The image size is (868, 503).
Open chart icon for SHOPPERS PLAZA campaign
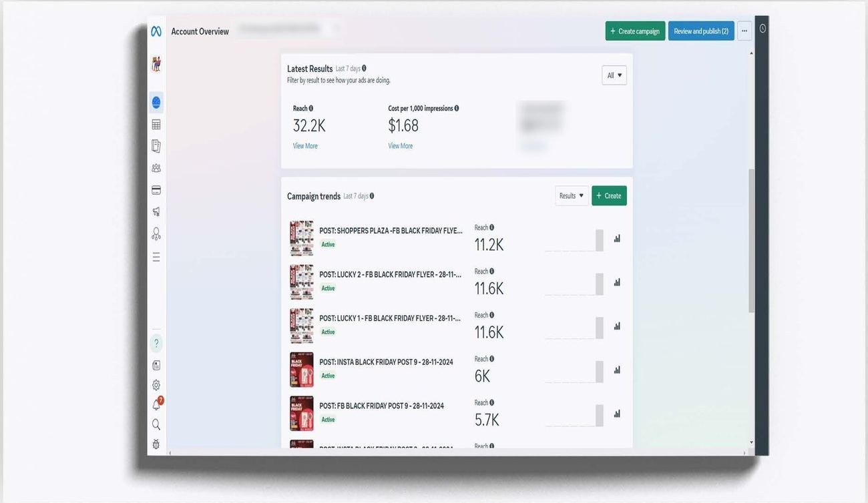coord(617,238)
